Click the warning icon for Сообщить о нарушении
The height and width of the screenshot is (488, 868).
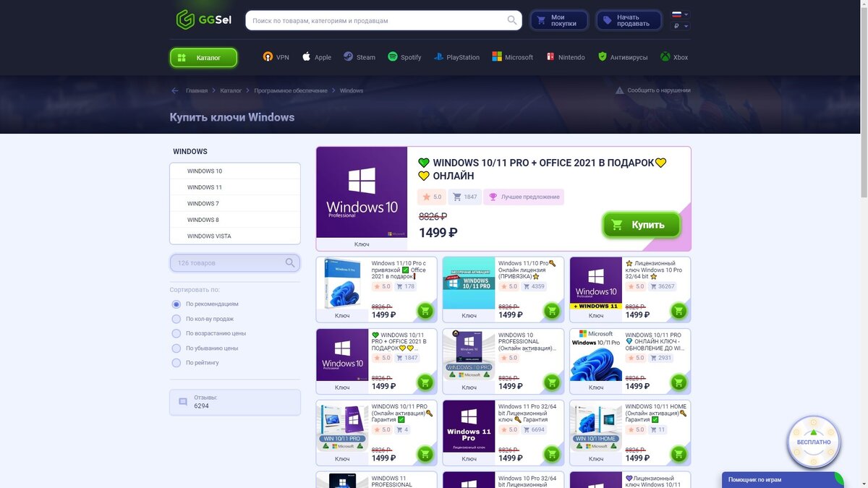click(x=620, y=90)
